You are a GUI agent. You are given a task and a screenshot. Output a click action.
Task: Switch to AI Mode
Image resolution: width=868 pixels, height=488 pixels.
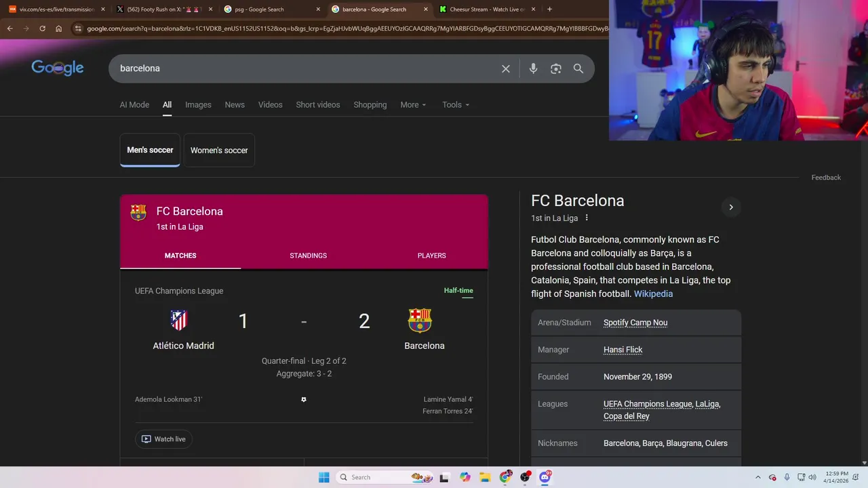[134, 105]
